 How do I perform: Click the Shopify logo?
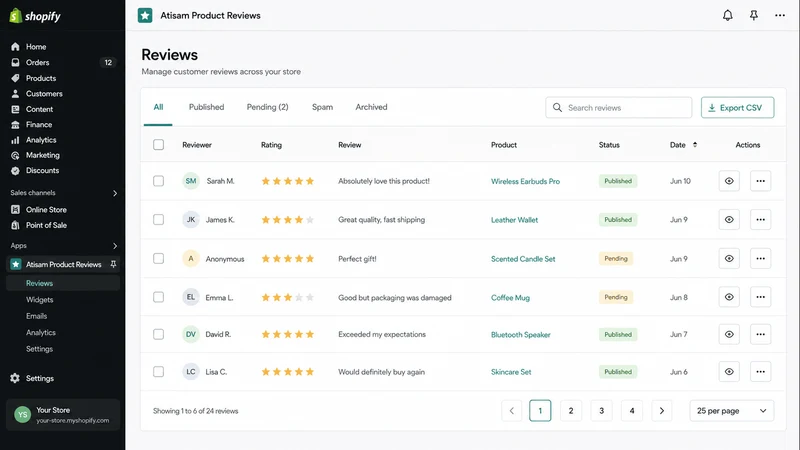35,16
